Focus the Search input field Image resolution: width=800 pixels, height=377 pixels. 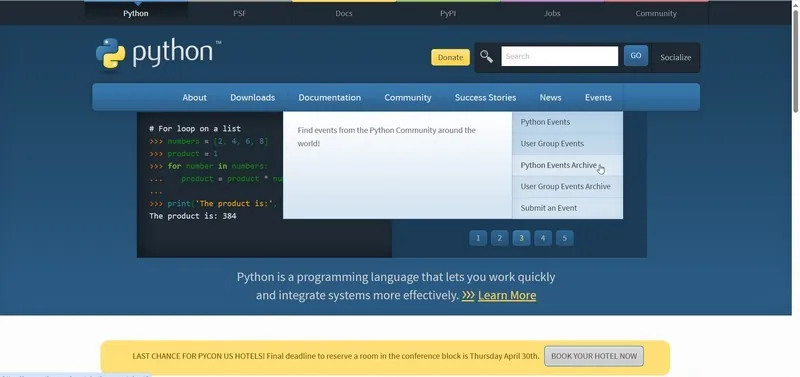pos(560,56)
